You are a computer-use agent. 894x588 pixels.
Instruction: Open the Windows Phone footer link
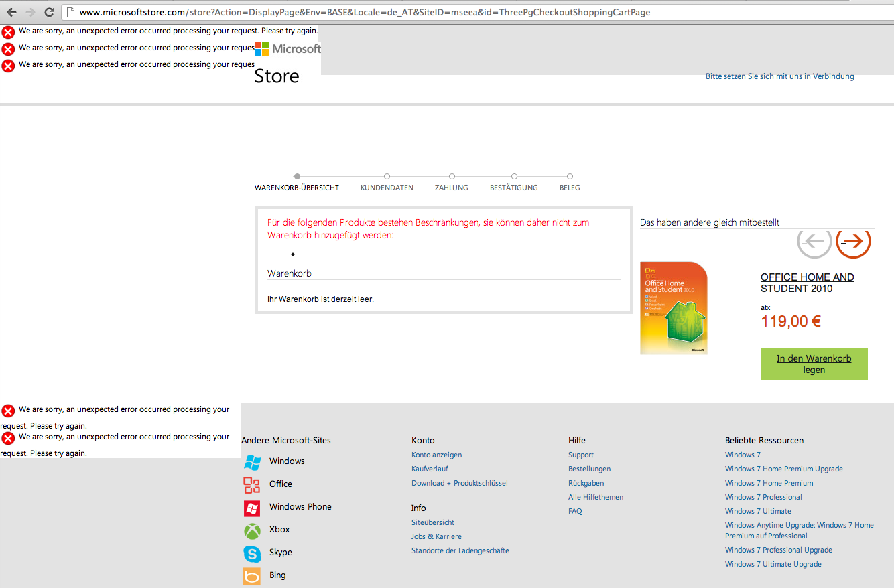click(300, 507)
